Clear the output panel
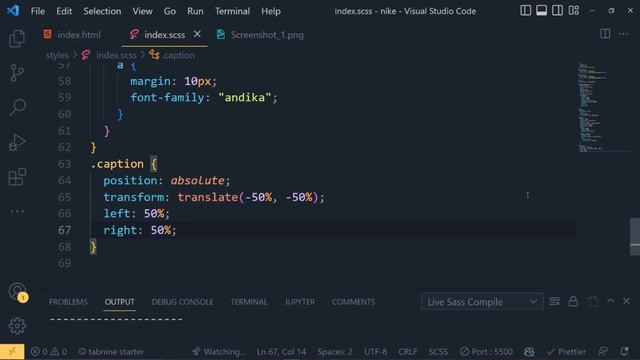The width and height of the screenshot is (640, 360). (554, 301)
